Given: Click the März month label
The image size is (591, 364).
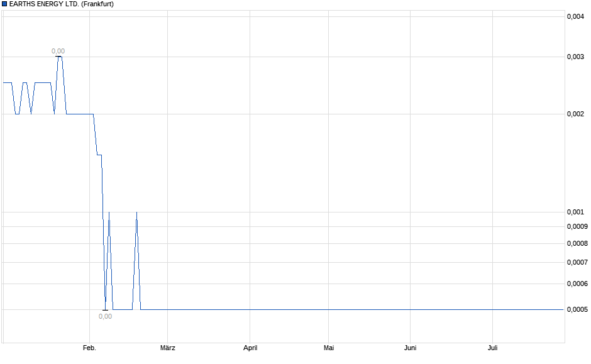Looking at the screenshot, I should pyautogui.click(x=168, y=348).
